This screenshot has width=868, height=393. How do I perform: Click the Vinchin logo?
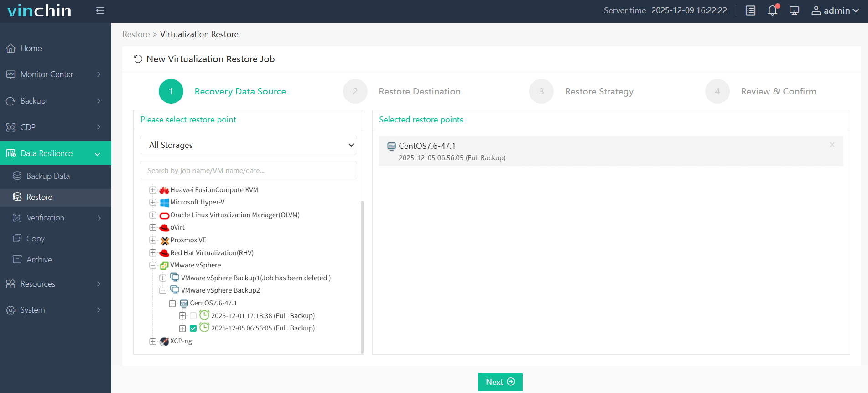point(39,10)
